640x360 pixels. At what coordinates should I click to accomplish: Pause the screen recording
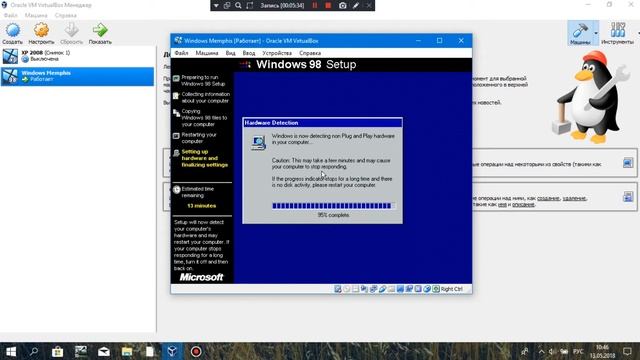pos(315,5)
